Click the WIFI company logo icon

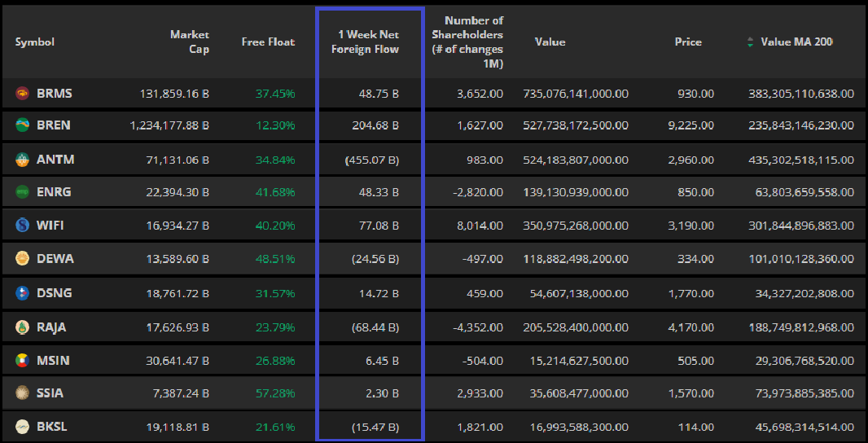pos(23,225)
